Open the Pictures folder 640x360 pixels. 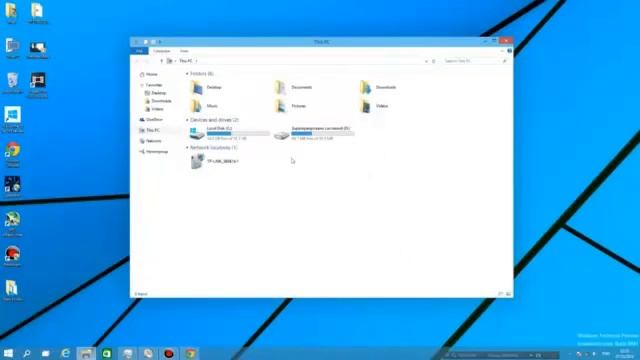291,106
